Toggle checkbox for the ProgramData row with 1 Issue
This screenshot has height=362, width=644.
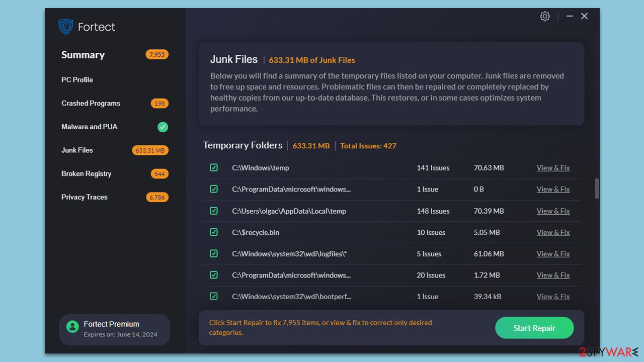[x=214, y=189]
